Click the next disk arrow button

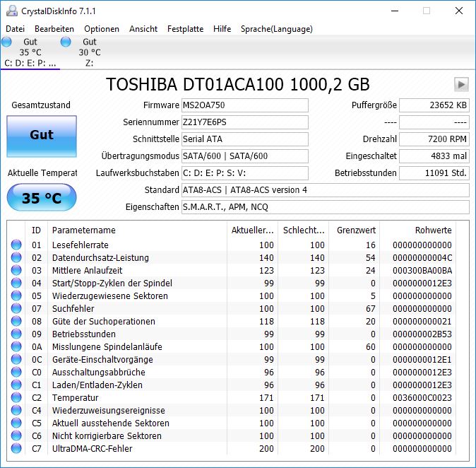(x=461, y=84)
